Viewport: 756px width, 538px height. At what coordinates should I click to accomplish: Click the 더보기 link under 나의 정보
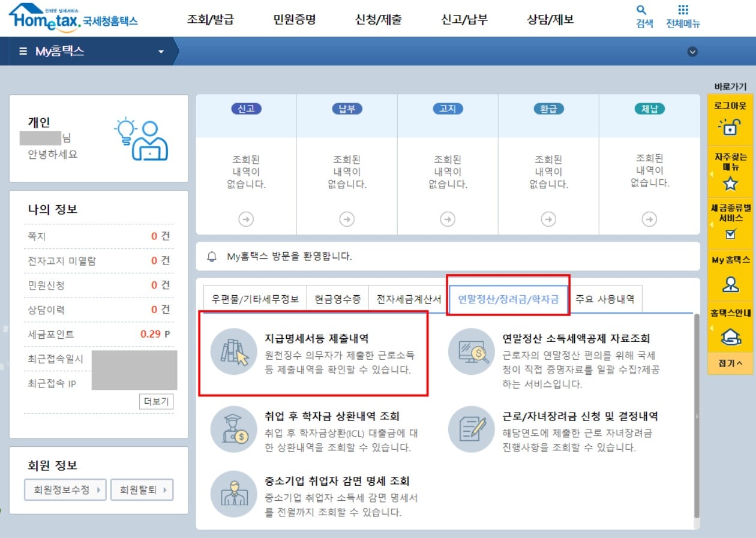(158, 402)
